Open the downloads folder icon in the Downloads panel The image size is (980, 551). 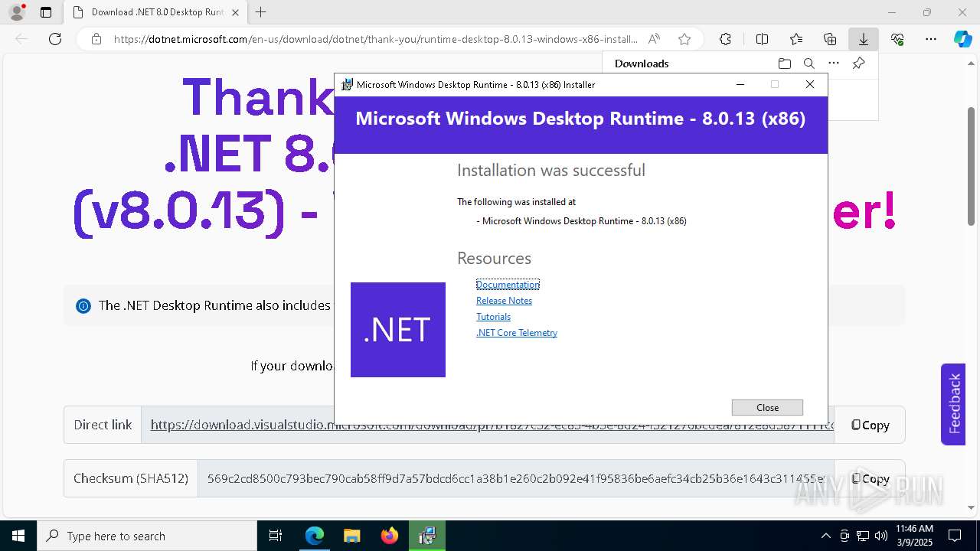[x=784, y=64]
